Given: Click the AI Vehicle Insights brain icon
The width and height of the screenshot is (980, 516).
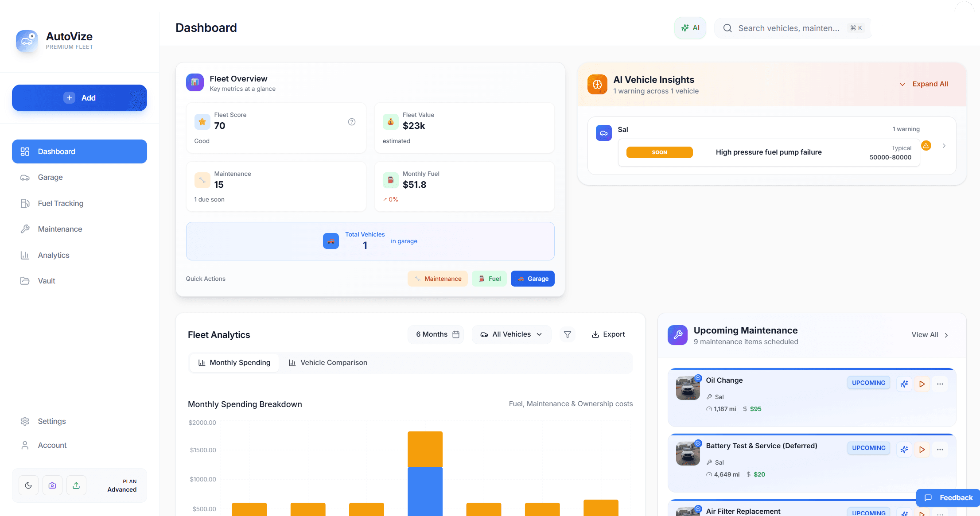Looking at the screenshot, I should pyautogui.click(x=597, y=84).
